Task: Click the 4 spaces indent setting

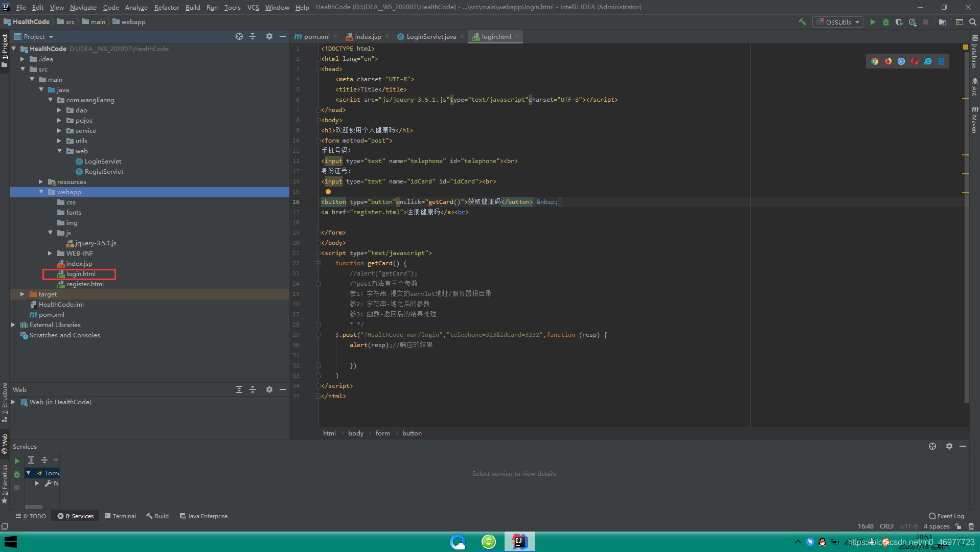Action: coord(937,526)
